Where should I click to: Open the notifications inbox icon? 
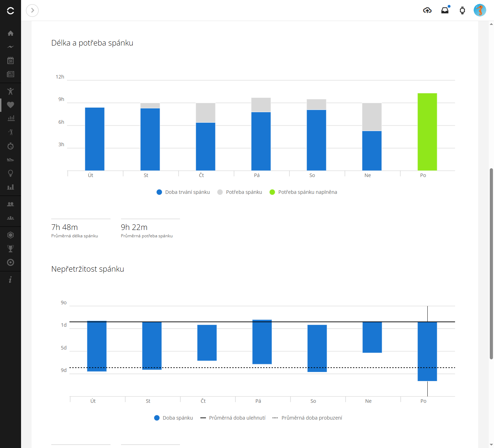coord(445,11)
